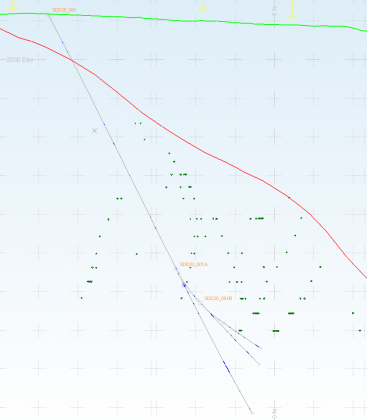367x420 pixels.
Task: Click the gray X marker left of drillhole
Action: point(94,131)
